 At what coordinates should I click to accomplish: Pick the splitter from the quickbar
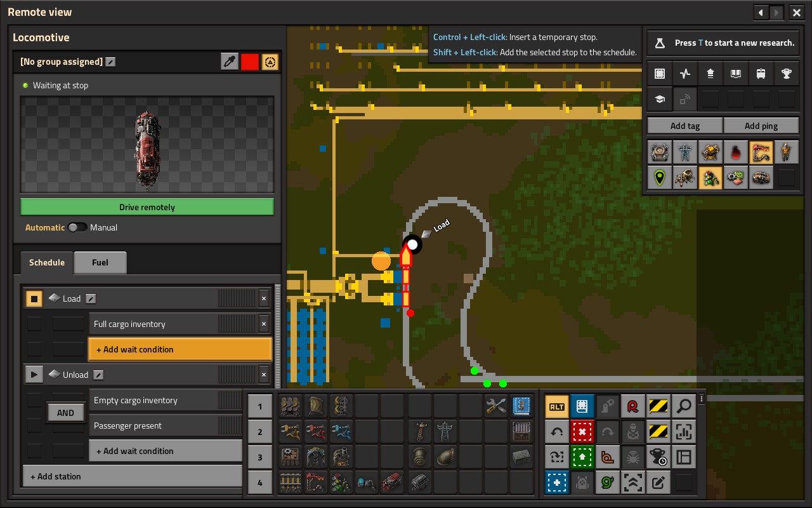tap(341, 406)
